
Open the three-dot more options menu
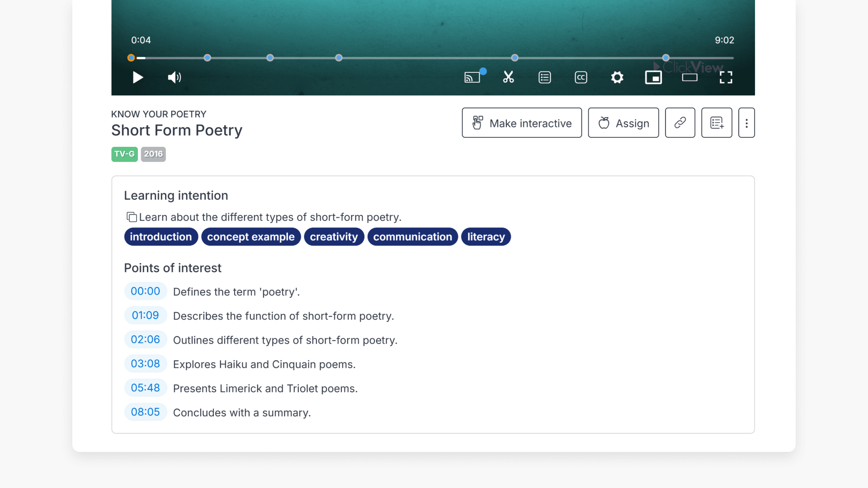coord(746,123)
